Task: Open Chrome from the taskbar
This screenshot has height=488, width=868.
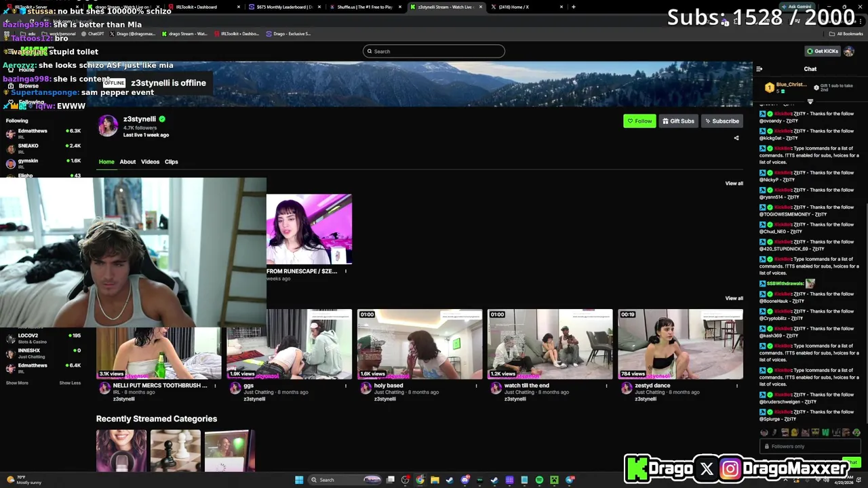Action: pos(420,480)
